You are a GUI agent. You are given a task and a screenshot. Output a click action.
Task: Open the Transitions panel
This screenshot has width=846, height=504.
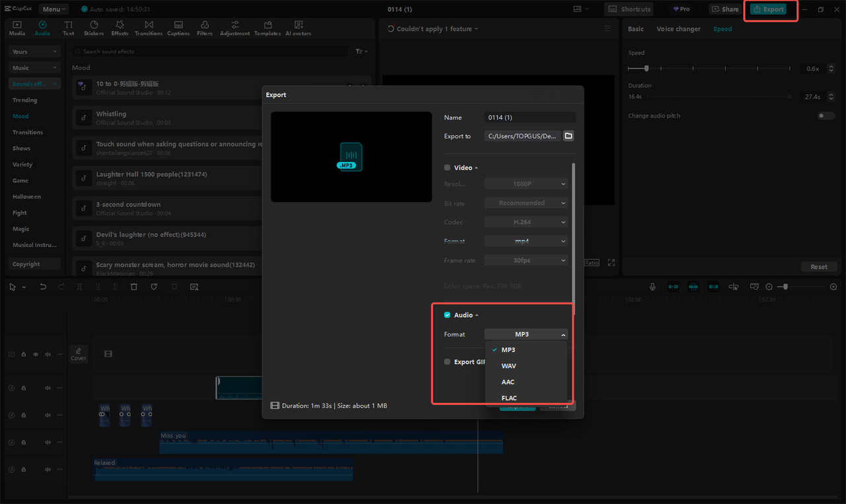[x=148, y=27]
